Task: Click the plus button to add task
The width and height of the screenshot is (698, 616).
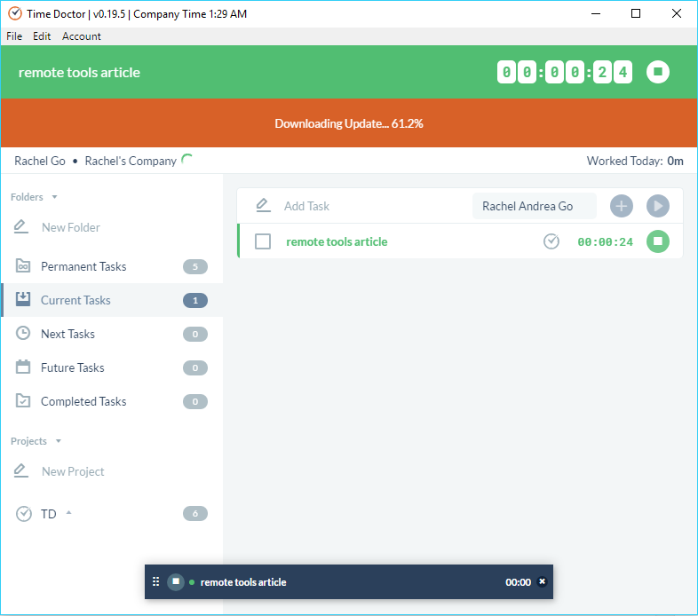Action: tap(621, 206)
